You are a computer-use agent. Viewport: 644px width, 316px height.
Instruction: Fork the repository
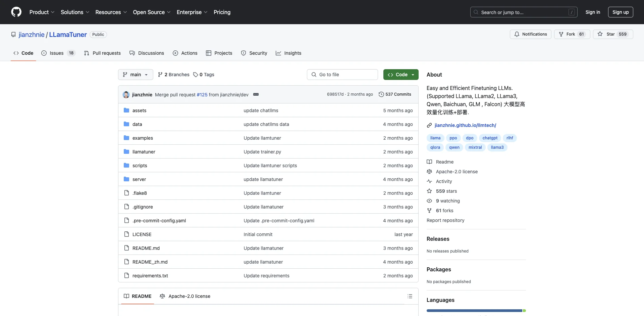pyautogui.click(x=572, y=34)
